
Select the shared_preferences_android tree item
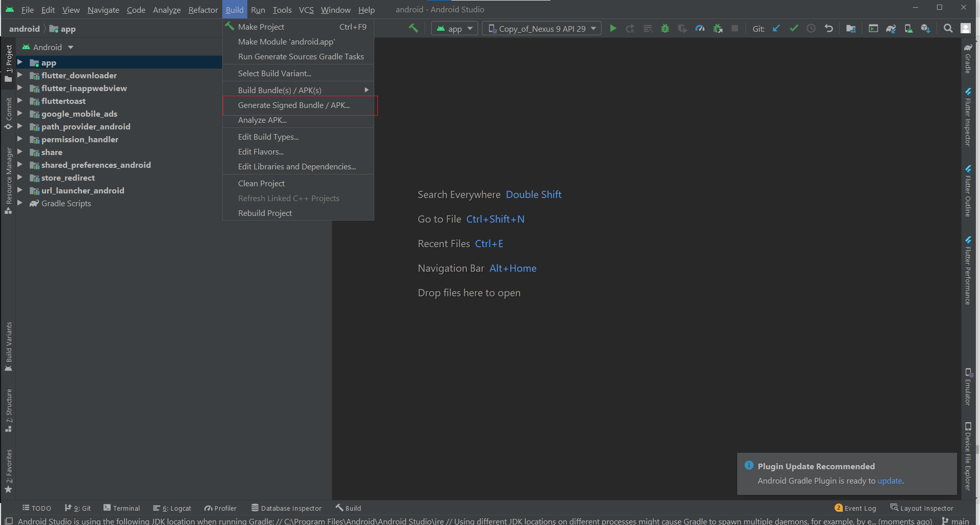(96, 165)
